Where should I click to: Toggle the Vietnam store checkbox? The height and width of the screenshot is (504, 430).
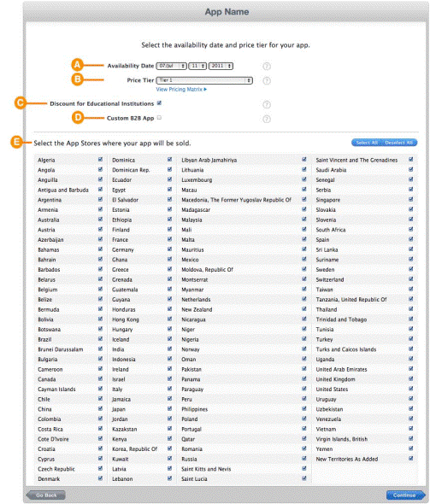(x=411, y=429)
